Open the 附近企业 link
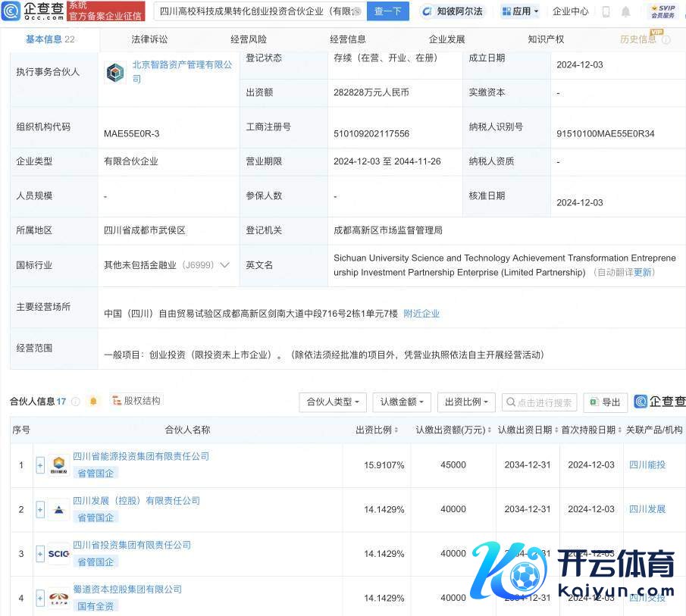Viewport: 686px width, 616px height. 421,314
